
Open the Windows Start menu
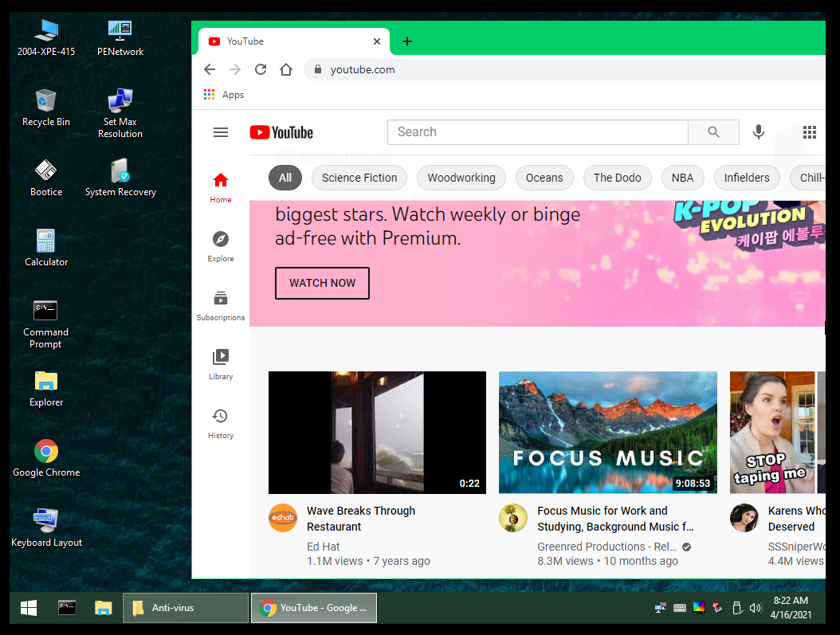pyautogui.click(x=29, y=608)
